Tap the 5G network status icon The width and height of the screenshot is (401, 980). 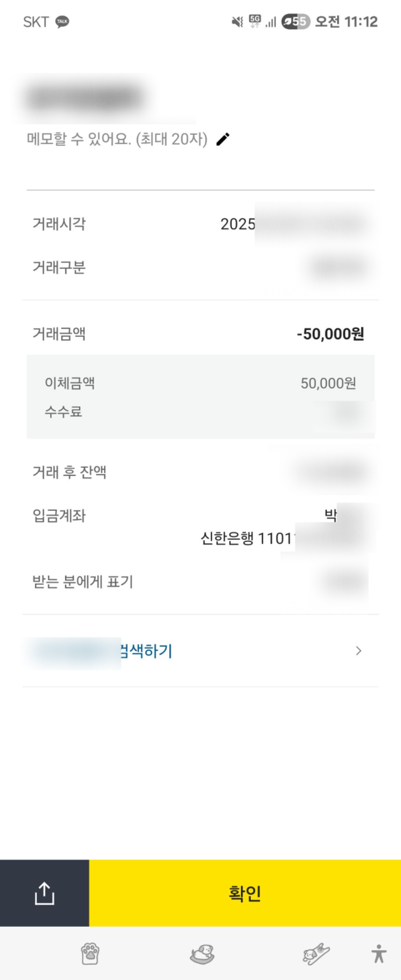[x=255, y=22]
